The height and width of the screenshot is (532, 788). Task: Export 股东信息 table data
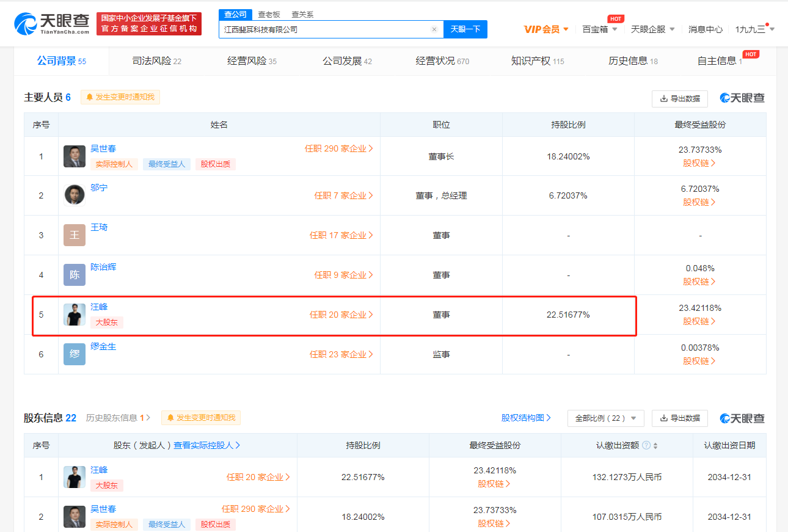680,418
